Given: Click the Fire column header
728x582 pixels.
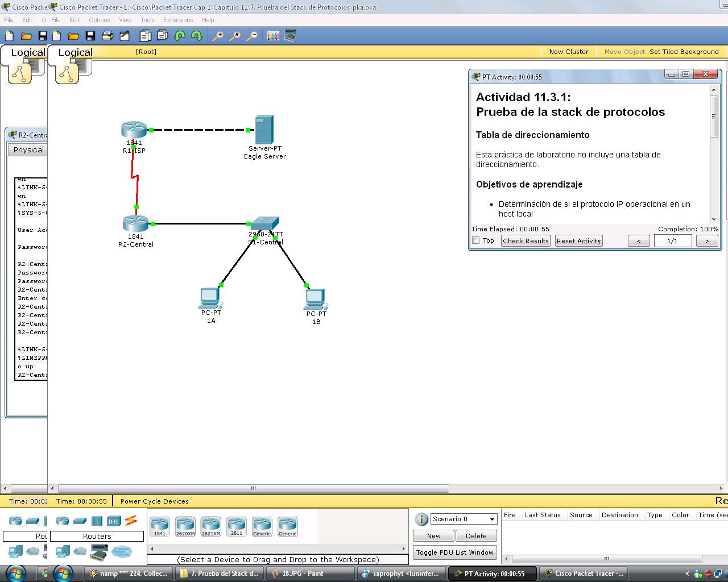Looking at the screenshot, I should coord(510,515).
